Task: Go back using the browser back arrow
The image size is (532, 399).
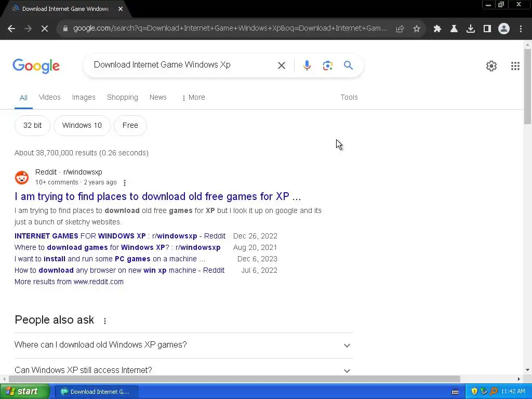Action: pos(11,29)
